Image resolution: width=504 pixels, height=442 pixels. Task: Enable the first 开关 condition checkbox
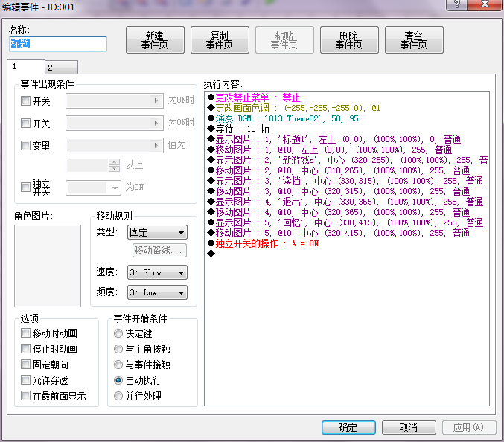[x=25, y=101]
